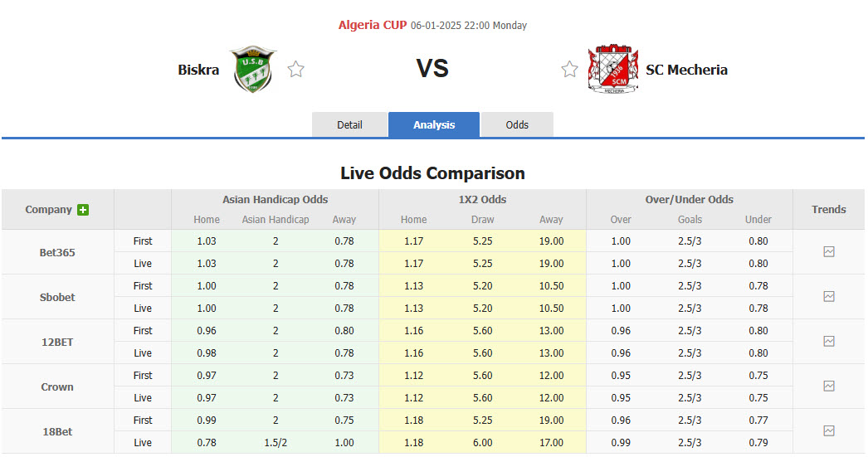This screenshot has height=457, width=868.
Task: Favorite SC Mecheria with the star
Action: [x=569, y=70]
